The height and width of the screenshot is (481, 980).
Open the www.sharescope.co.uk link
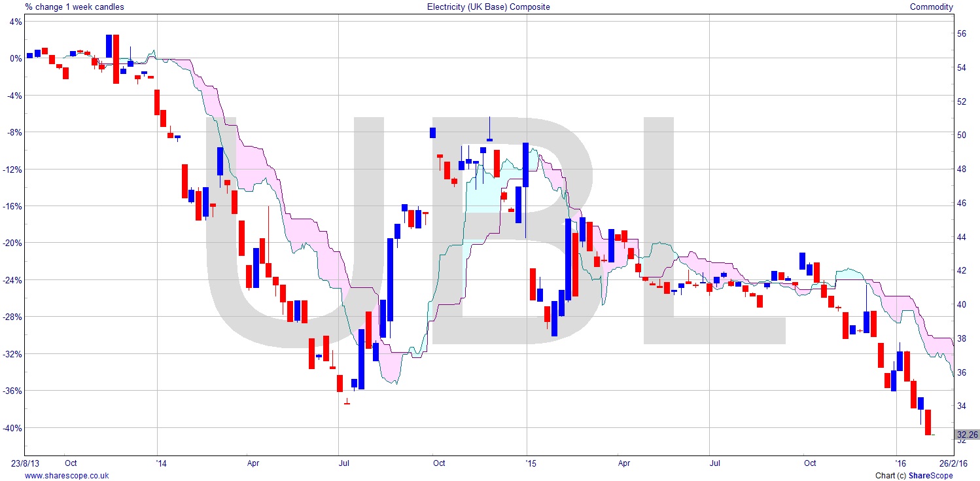(x=67, y=476)
